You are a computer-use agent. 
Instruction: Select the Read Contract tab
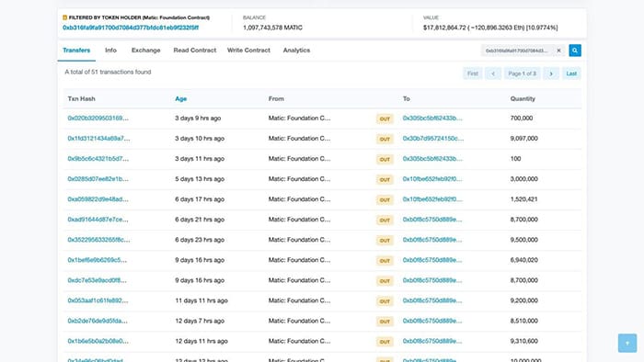tap(195, 51)
